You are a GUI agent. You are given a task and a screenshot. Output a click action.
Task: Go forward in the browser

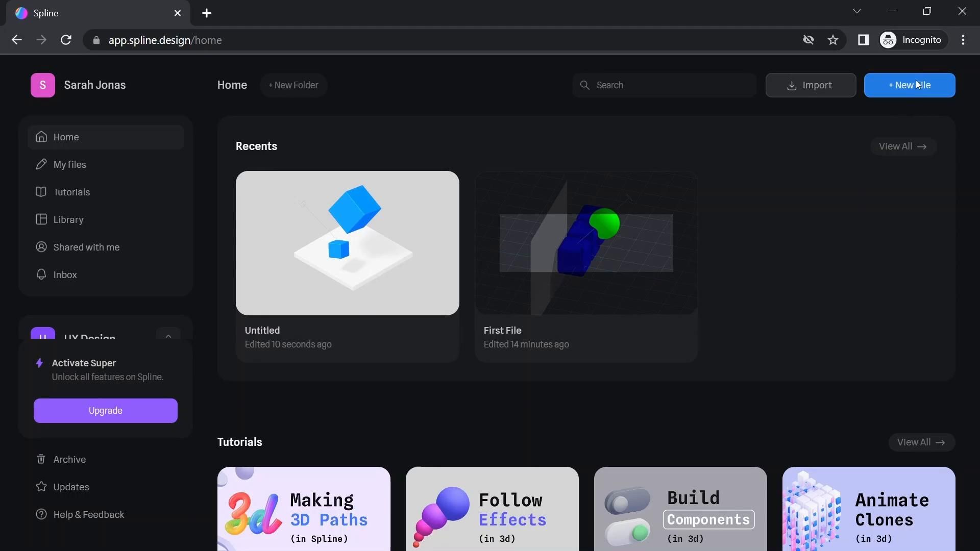tap(41, 40)
